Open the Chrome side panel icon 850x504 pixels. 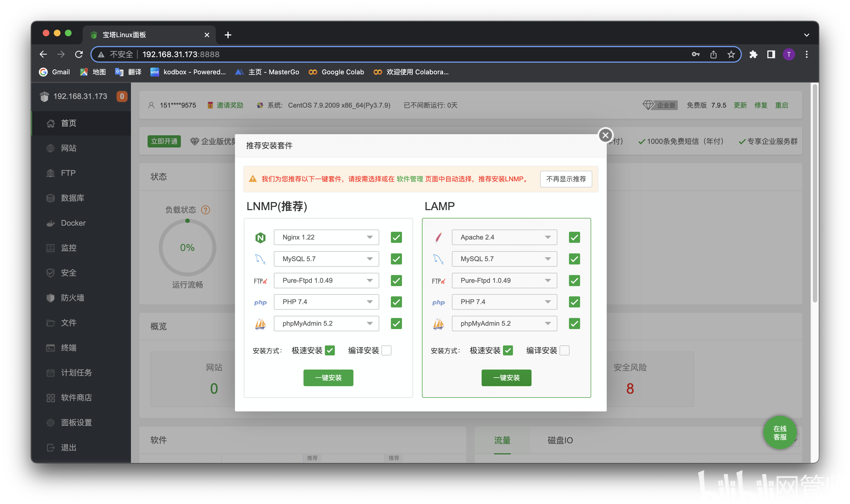771,54
